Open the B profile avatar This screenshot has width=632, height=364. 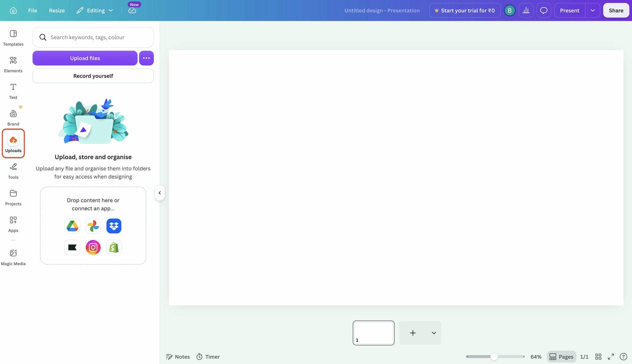point(510,11)
